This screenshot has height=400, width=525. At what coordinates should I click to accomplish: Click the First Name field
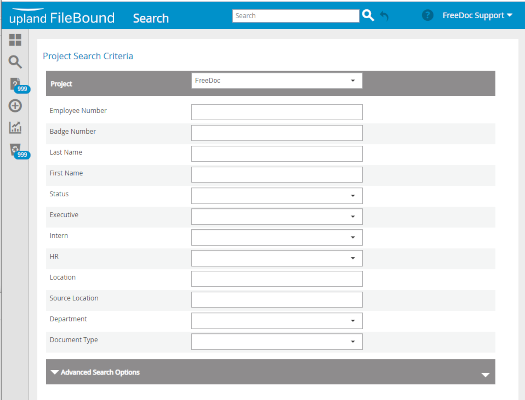coord(277,175)
